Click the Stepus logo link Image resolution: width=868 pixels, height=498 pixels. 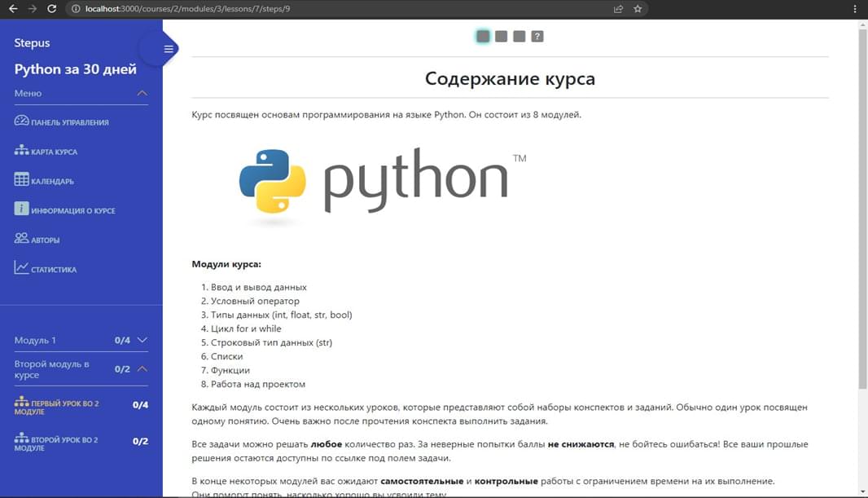click(x=32, y=43)
